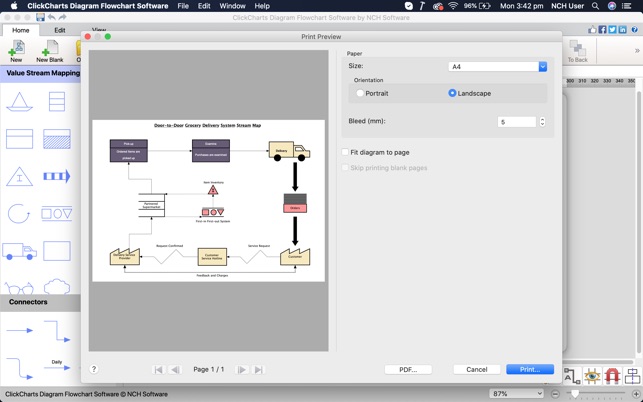
Task: Select the sailboat-shaped triangle VSM shape
Action: point(19,101)
